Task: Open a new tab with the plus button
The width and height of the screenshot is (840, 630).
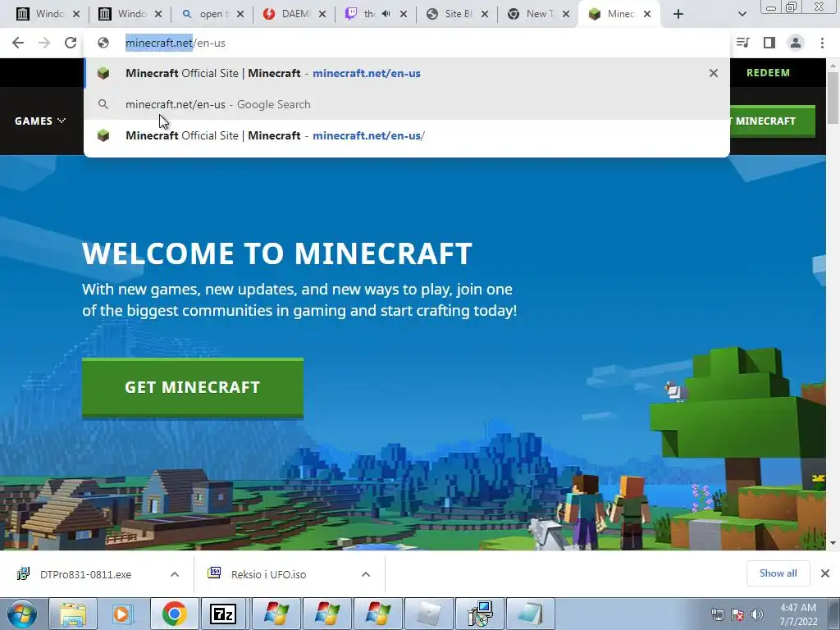Action: click(678, 14)
